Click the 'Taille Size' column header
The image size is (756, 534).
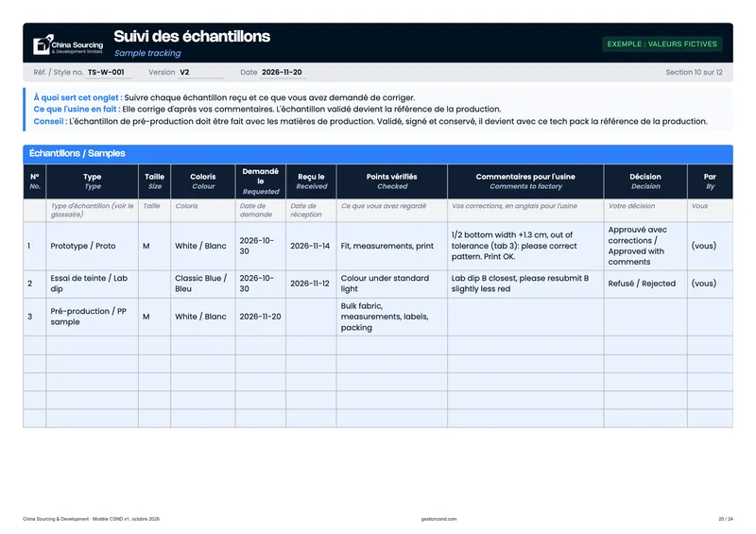(154, 181)
